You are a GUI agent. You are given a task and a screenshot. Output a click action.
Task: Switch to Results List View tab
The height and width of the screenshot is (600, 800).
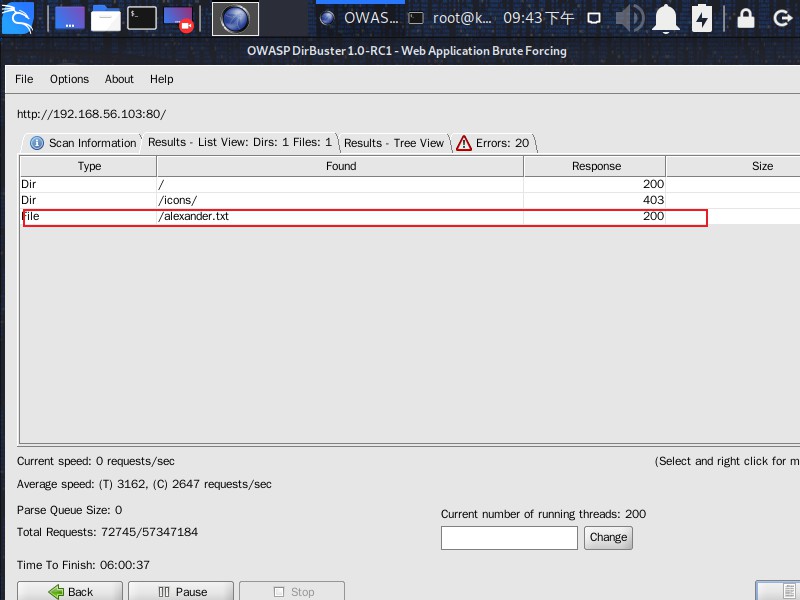[240, 142]
